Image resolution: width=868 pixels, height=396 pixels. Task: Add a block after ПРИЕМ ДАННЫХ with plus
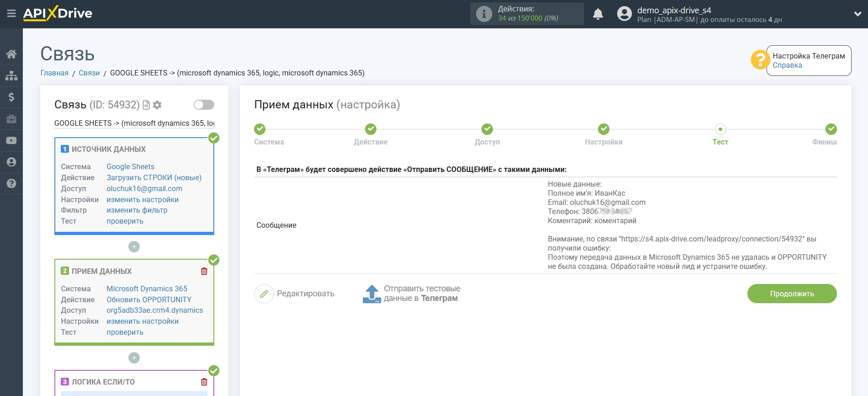click(134, 358)
